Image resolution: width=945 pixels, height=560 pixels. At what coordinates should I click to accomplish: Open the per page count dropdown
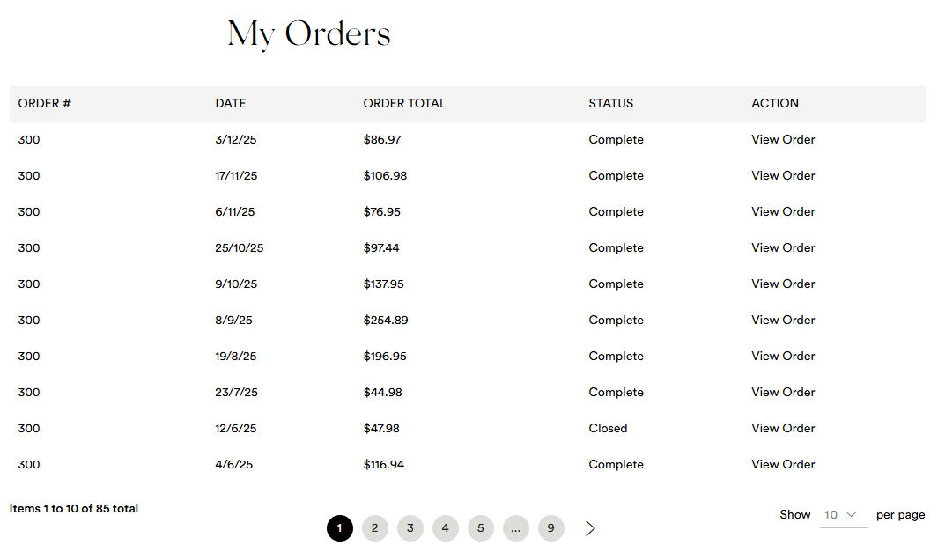[x=843, y=515]
